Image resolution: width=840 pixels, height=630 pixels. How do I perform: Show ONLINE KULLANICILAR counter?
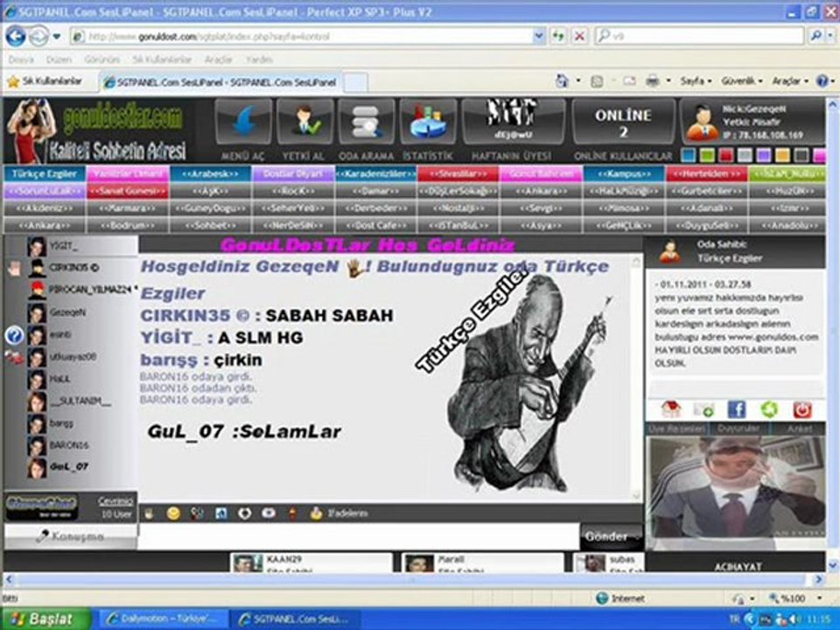pos(623,122)
